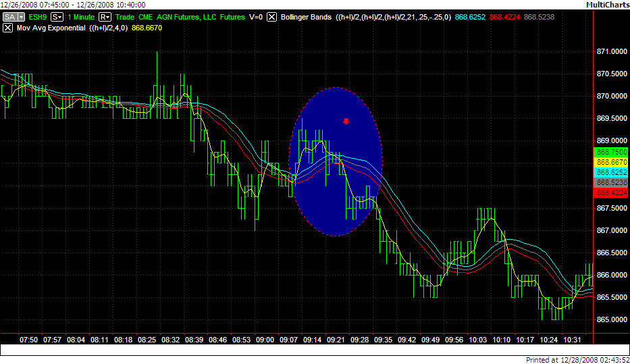The image size is (630, 364).
Task: Click the 867.5000 price scale label
Action: click(612, 208)
